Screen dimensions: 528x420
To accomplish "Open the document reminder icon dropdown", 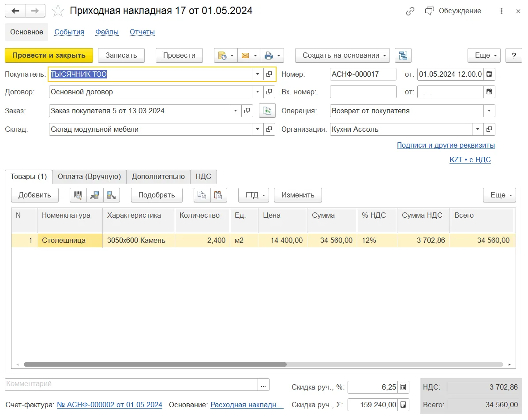I will tap(225, 56).
